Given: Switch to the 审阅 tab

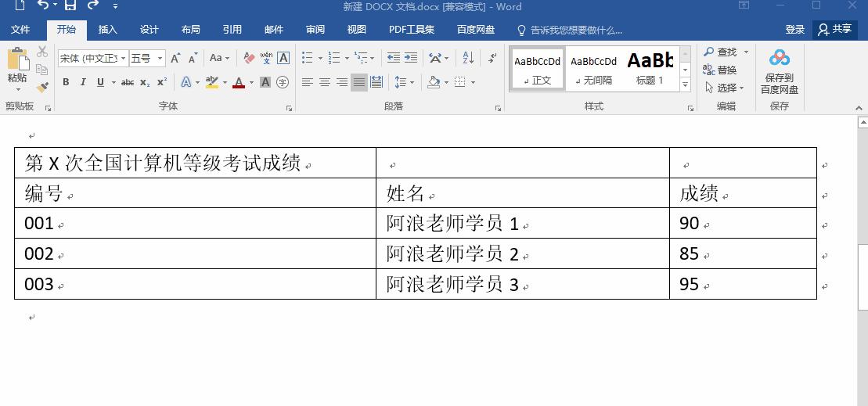Looking at the screenshot, I should point(315,30).
